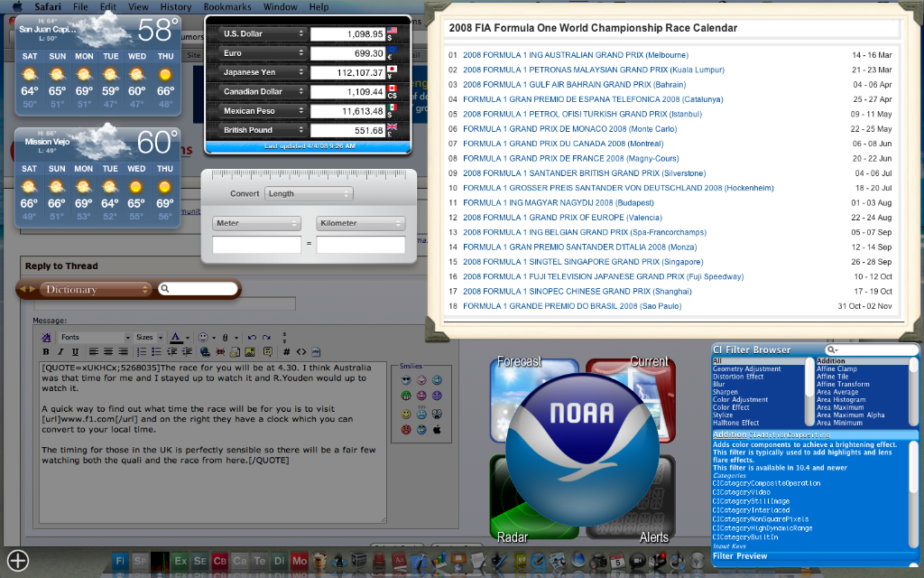
Task: Open the CB app in the Dock
Action: 220,561
